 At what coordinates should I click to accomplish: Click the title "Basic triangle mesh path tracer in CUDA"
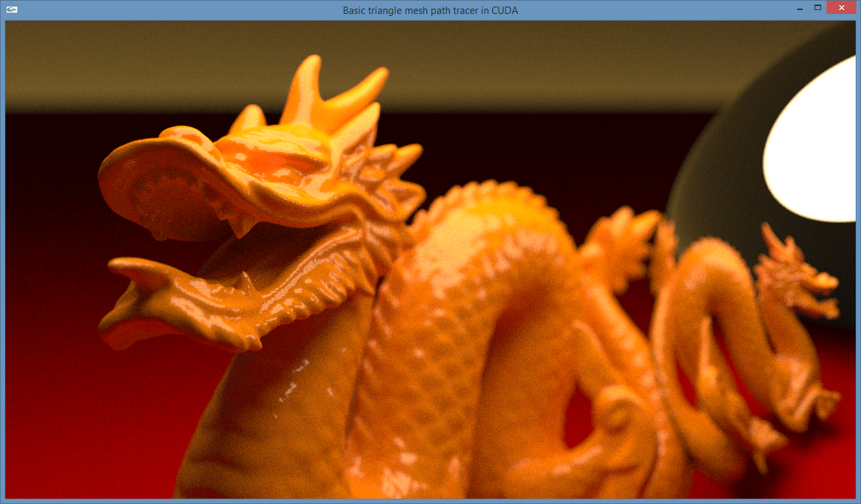click(430, 10)
